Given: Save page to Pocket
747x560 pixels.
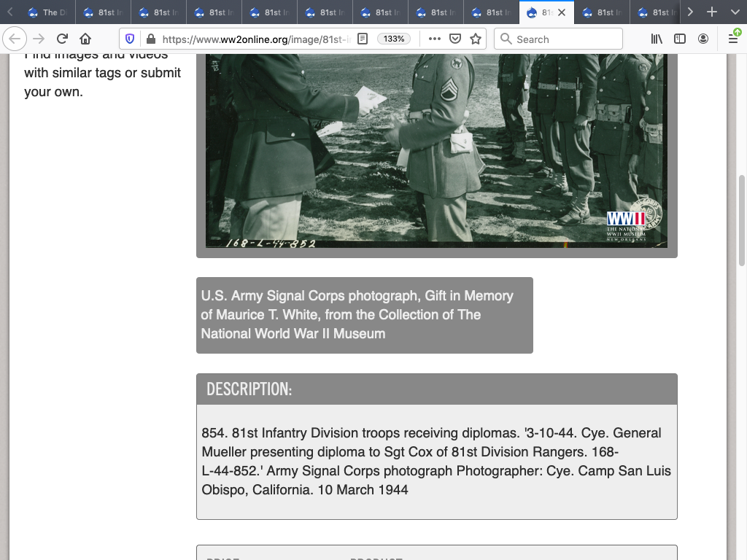Looking at the screenshot, I should 455,39.
